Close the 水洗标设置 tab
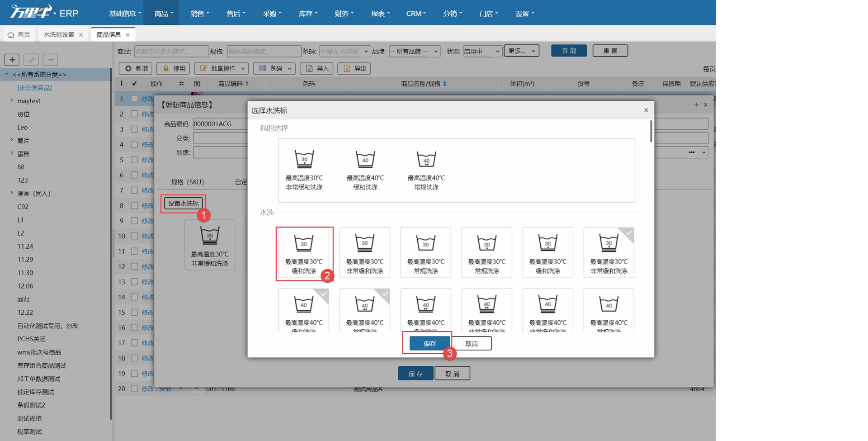 [x=81, y=35]
